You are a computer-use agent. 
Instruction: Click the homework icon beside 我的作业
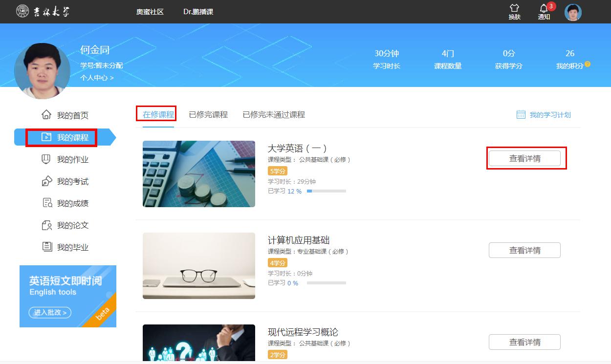[46, 159]
